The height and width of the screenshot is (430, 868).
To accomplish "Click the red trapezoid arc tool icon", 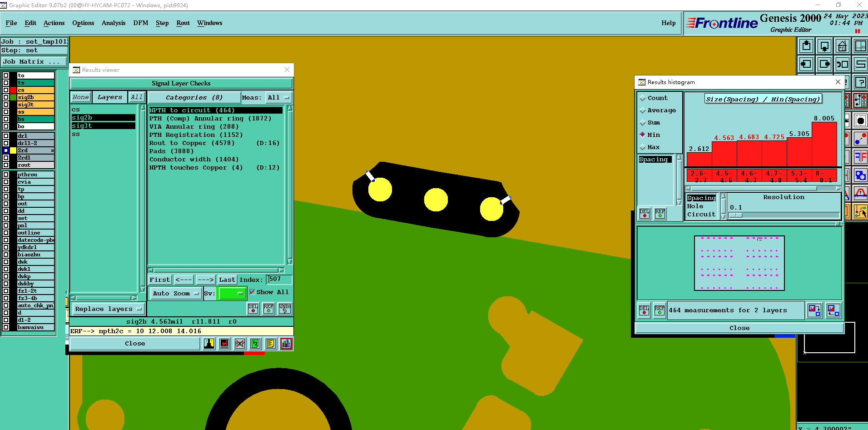I will [x=860, y=193].
